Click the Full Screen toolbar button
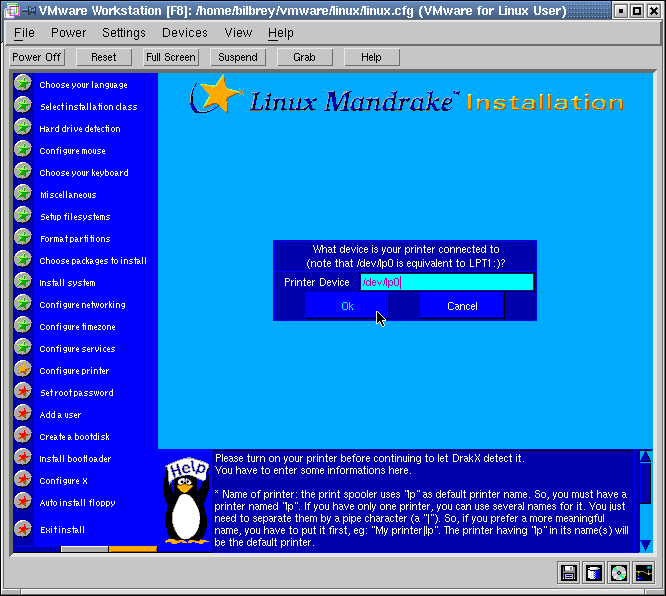Screen dimensions: 666x596 pyautogui.click(x=171, y=57)
